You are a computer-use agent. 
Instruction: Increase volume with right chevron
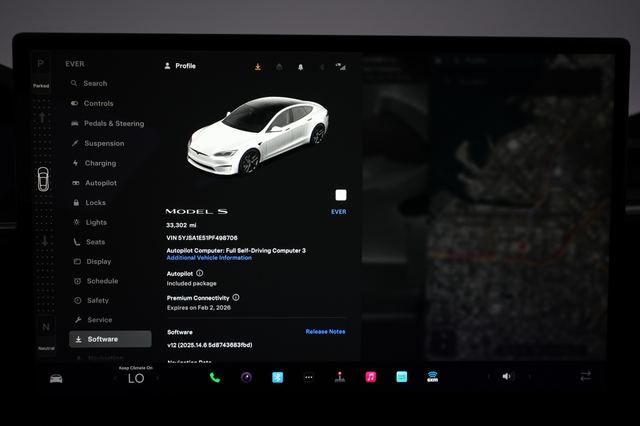[x=530, y=376]
